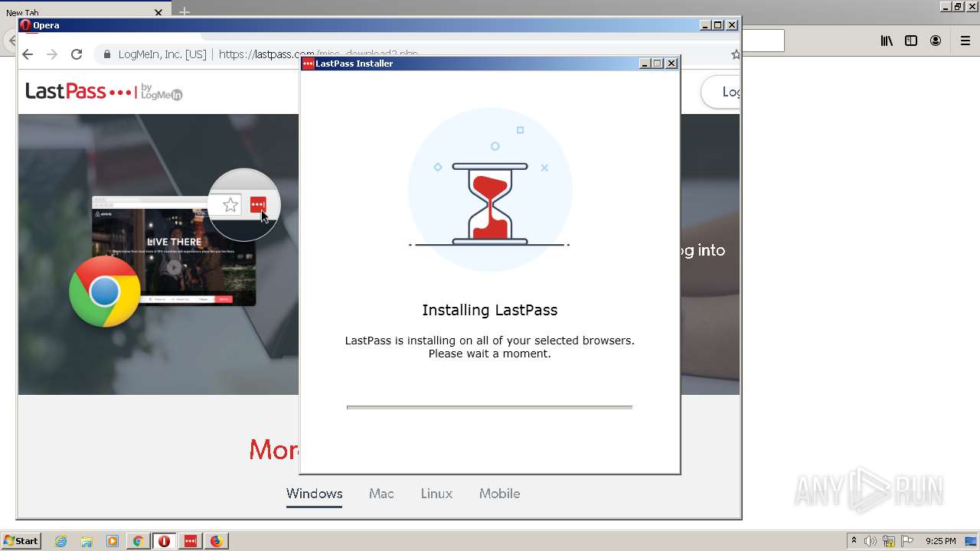Click the hourglass illustration in installer
Screen dimensions: 980x551
490,204
